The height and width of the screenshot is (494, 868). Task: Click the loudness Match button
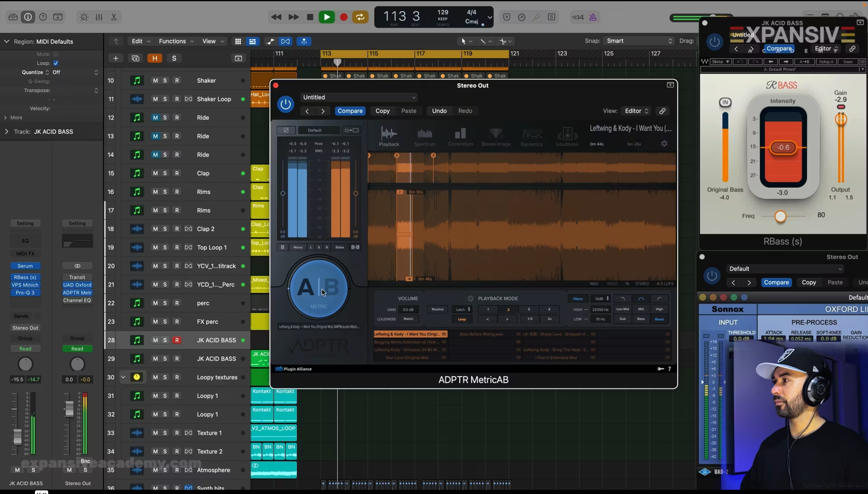pyautogui.click(x=408, y=319)
